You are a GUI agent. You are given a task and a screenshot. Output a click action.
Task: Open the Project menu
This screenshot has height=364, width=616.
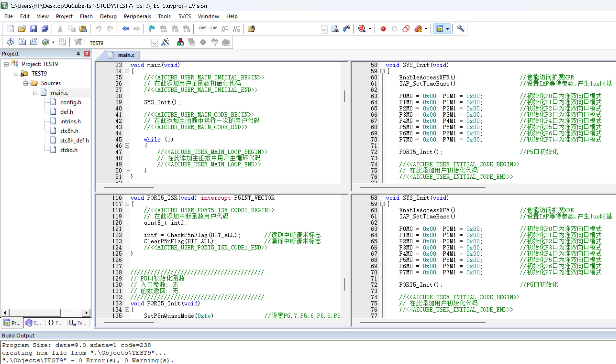click(64, 16)
